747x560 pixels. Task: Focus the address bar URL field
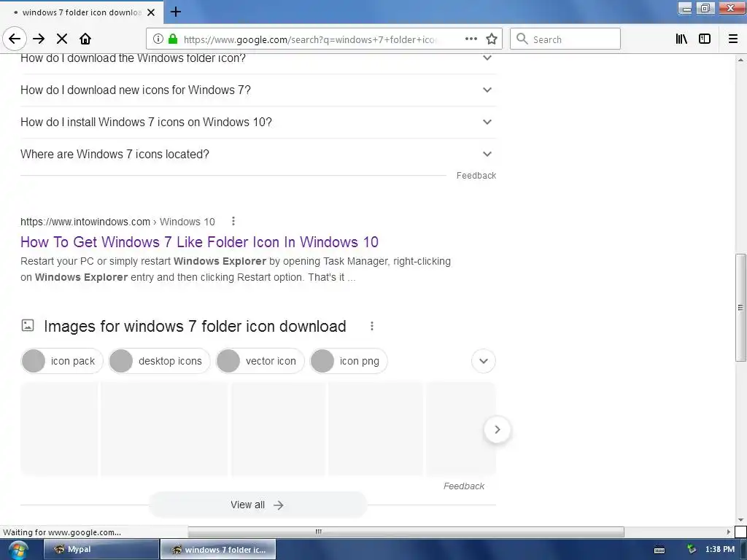click(309, 39)
